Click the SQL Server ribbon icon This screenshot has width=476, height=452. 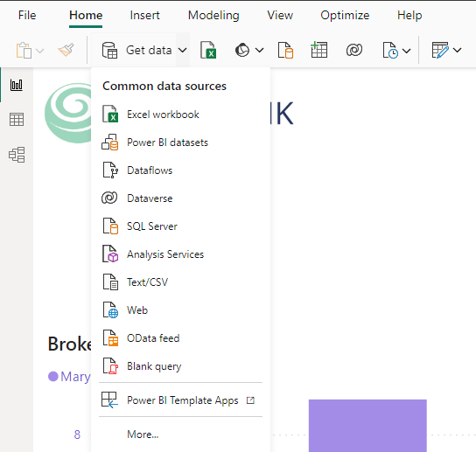coord(285,50)
